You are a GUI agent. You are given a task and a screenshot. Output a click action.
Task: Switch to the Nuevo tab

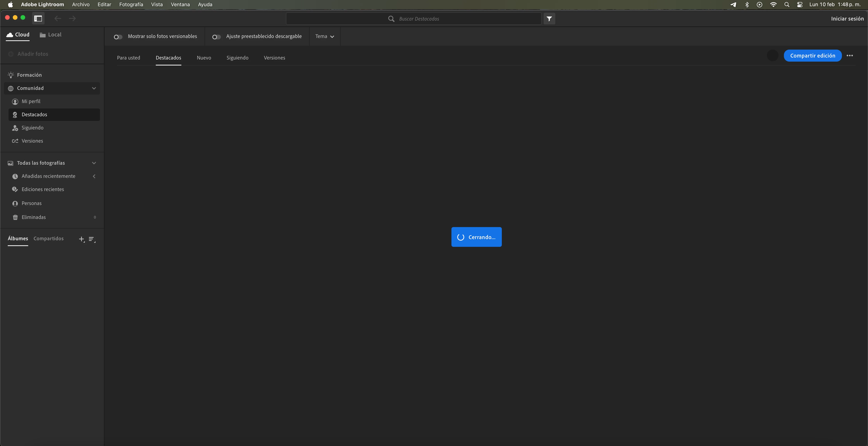click(204, 58)
